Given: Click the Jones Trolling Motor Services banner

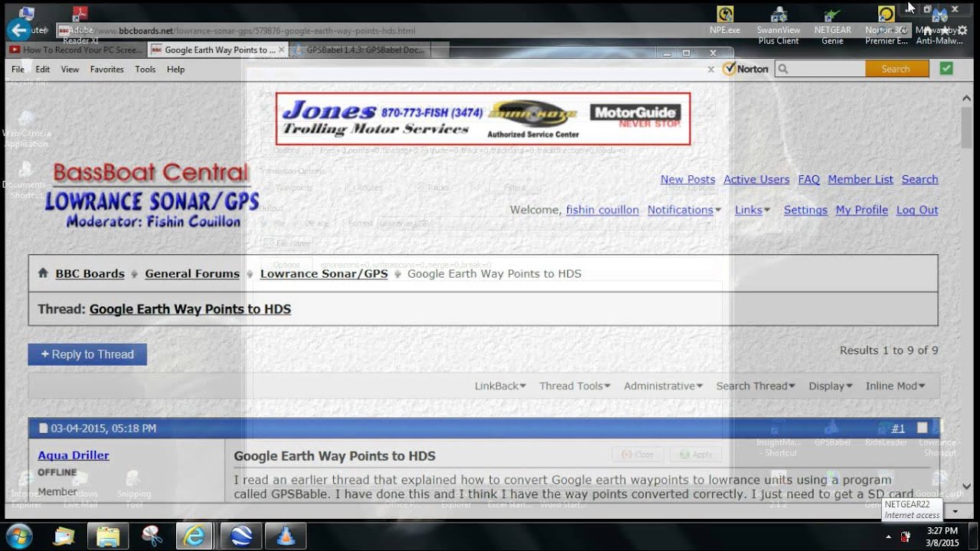Looking at the screenshot, I should click(x=483, y=119).
